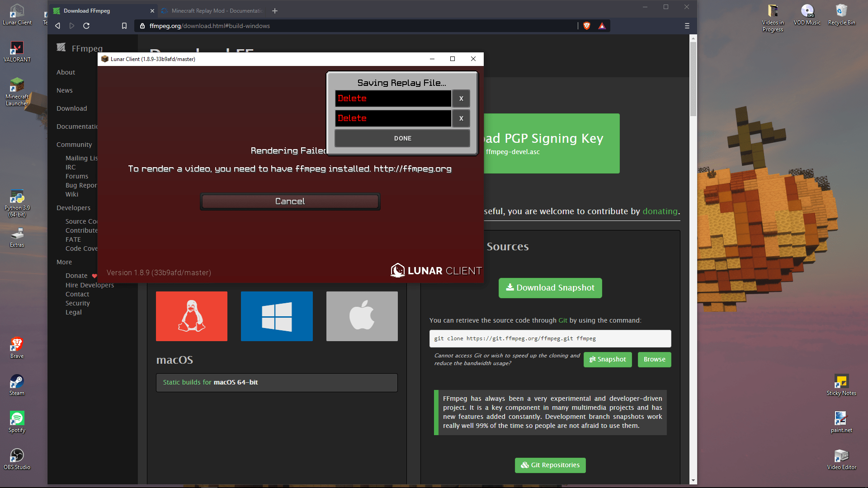Open the Recycle Bin
868x488 pixels.
point(841,14)
